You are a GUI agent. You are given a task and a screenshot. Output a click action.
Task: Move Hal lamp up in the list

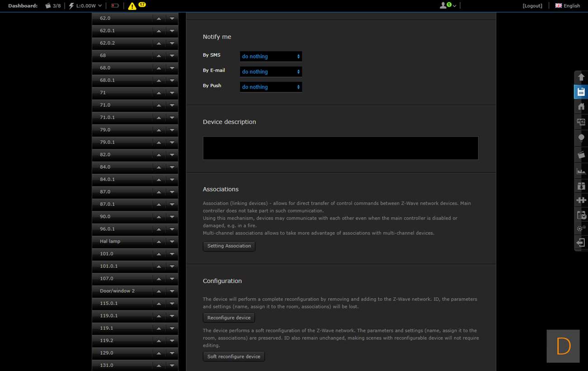click(x=159, y=242)
